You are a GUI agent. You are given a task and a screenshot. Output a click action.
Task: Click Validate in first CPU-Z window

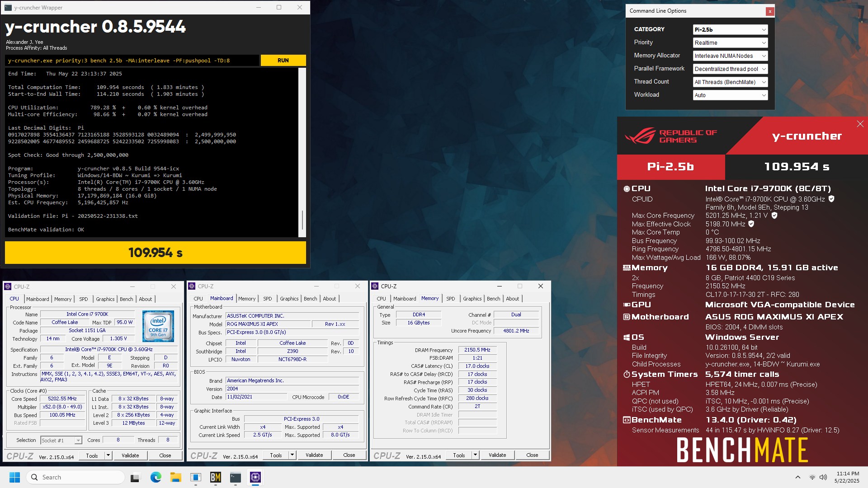click(x=130, y=455)
